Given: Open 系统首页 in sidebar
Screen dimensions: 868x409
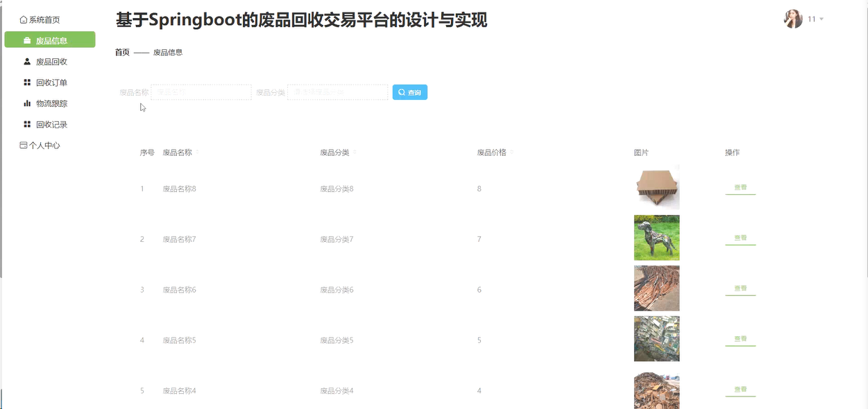Looking at the screenshot, I should 40,20.
